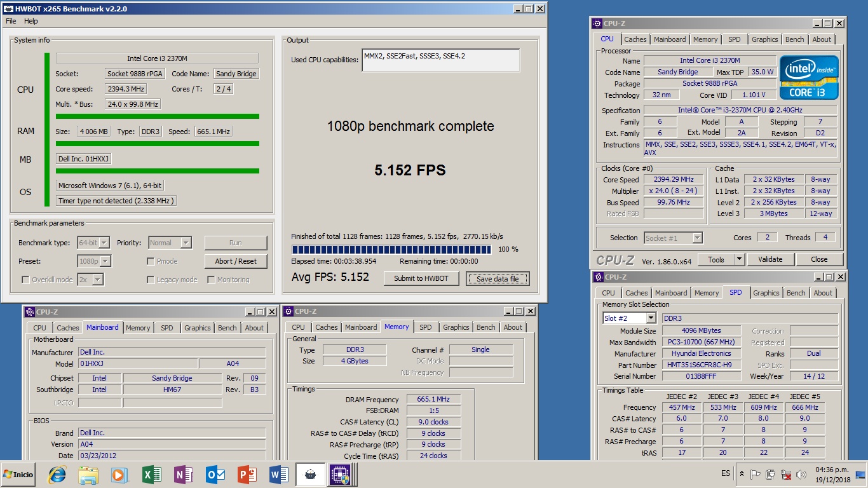Click CPU-Z title bar icon in SPD window
The height and width of the screenshot is (488, 868).
[x=597, y=277]
